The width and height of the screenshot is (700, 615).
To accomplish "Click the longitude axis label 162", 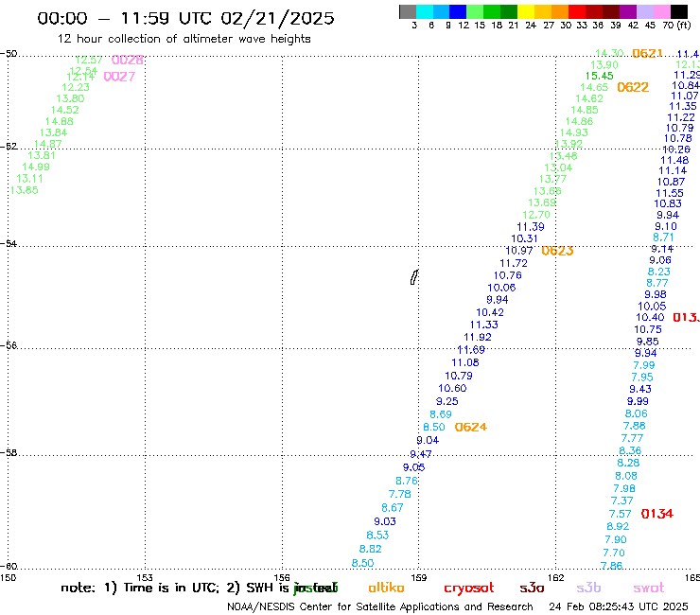I will 555,578.
